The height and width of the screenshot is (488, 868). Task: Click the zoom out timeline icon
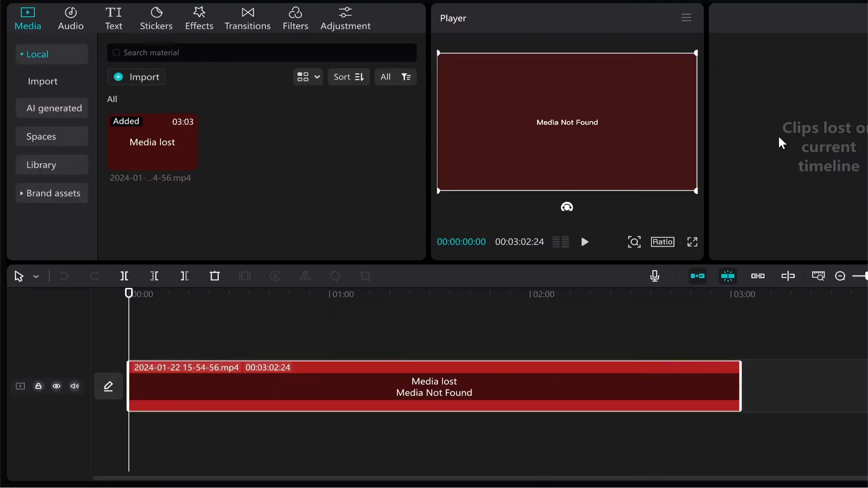[x=840, y=276]
